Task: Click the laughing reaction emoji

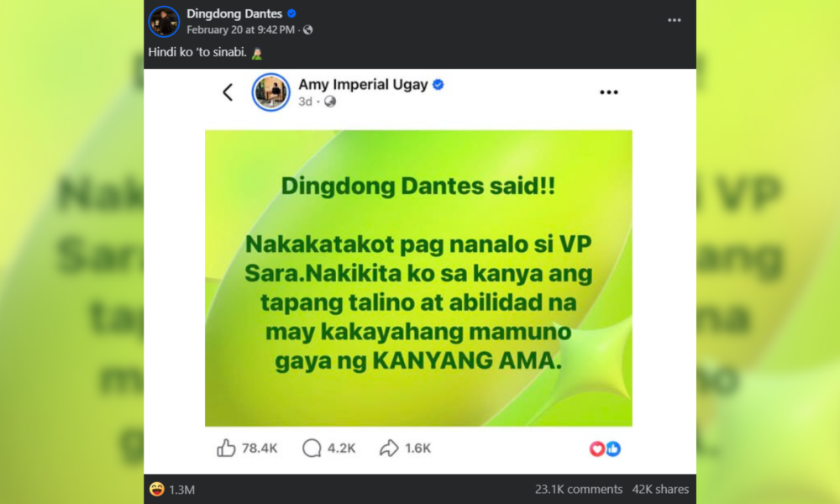Action: pyautogui.click(x=156, y=489)
